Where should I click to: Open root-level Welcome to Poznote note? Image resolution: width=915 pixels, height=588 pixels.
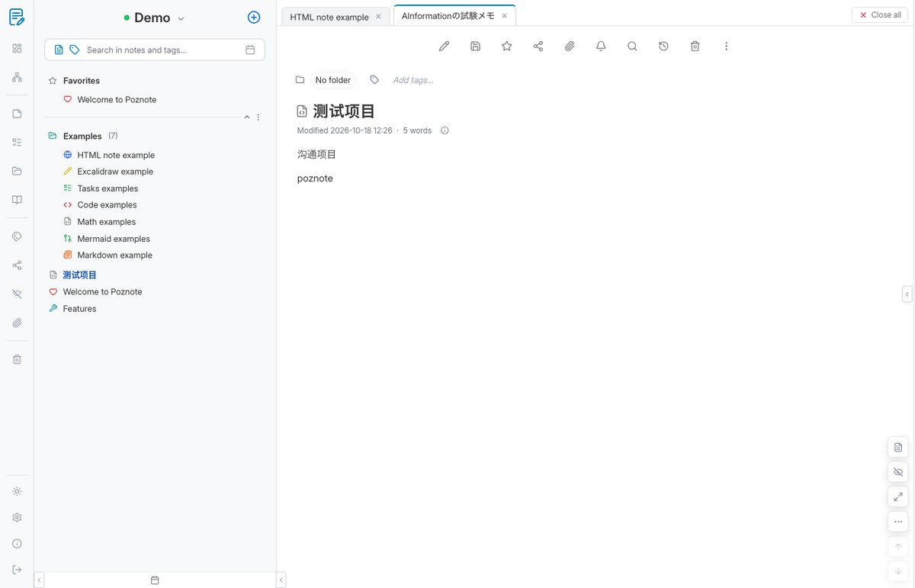(x=102, y=291)
